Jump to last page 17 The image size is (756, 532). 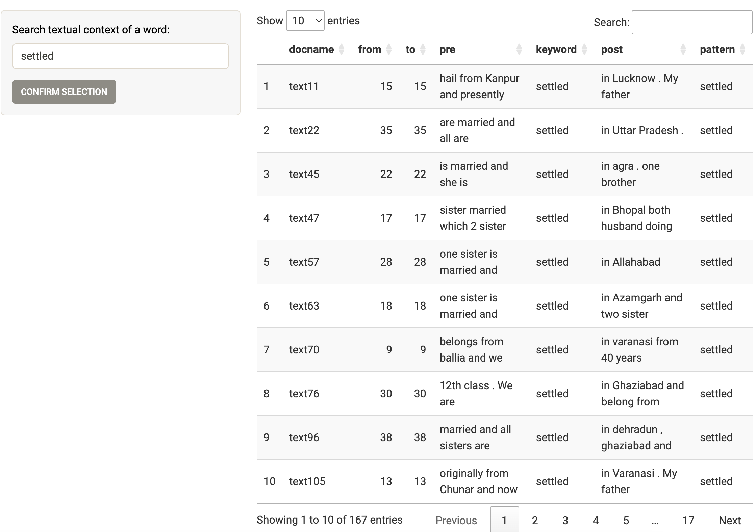[x=688, y=520]
